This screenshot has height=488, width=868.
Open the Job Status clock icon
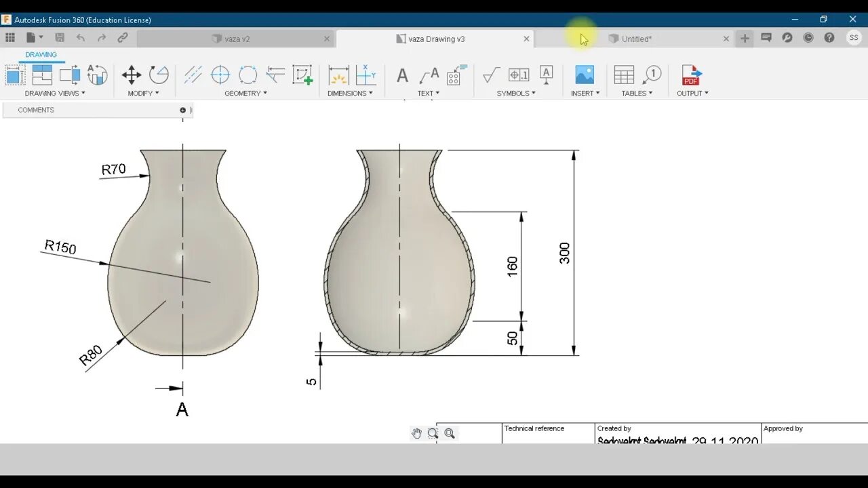tap(808, 38)
